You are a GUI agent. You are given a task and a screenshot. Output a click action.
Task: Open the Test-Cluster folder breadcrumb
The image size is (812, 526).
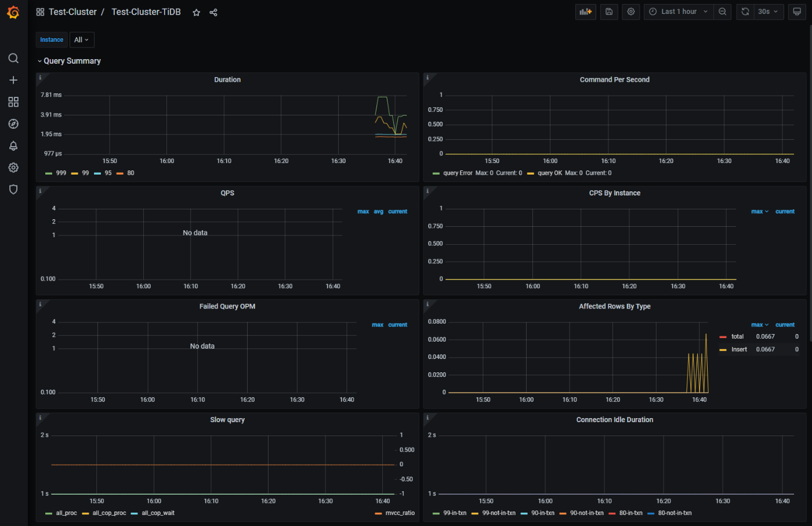coord(72,12)
